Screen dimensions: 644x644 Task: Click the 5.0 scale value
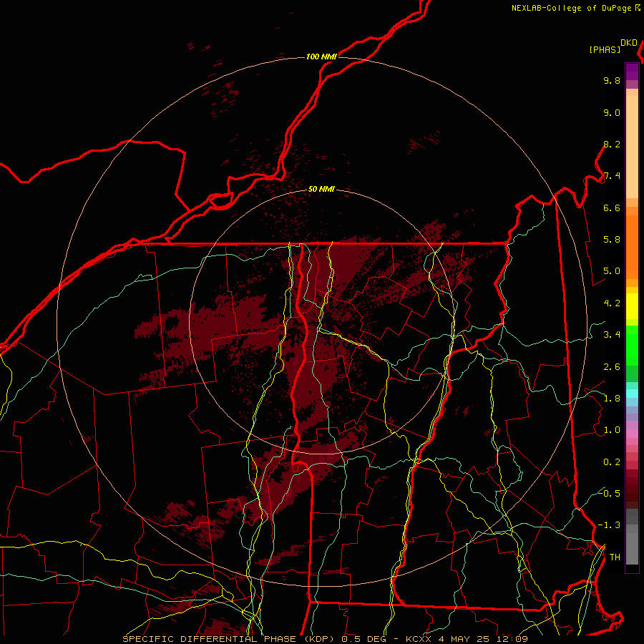(x=612, y=271)
